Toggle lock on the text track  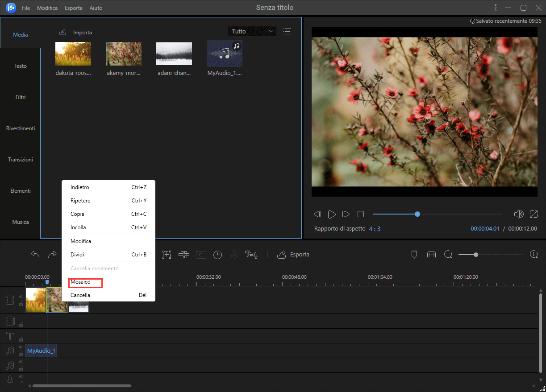pyautogui.click(x=21, y=339)
